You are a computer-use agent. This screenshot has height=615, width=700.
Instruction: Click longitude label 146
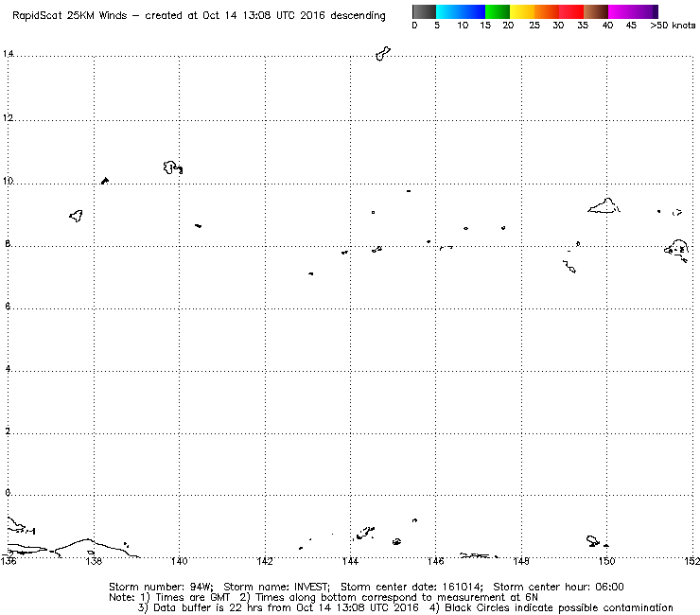[x=436, y=561]
